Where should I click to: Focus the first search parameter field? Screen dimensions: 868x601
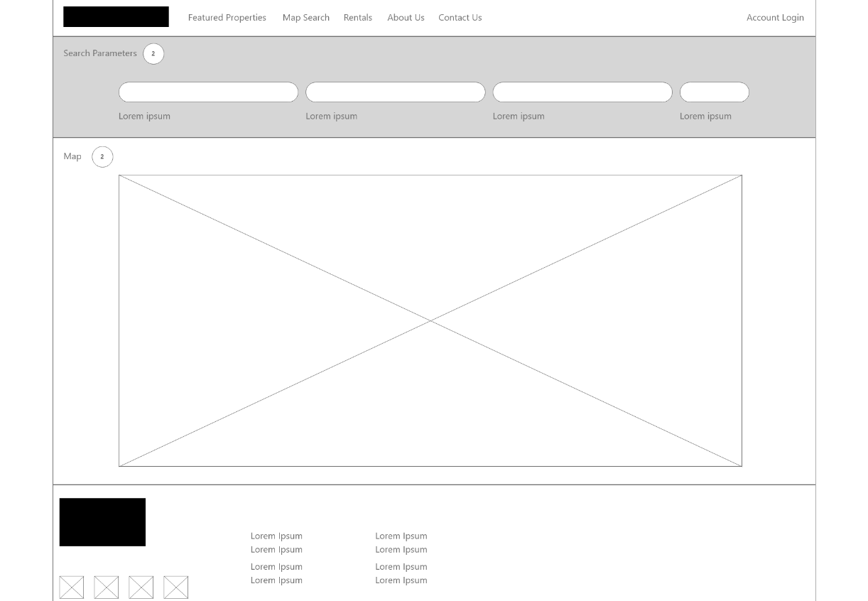[x=208, y=92]
